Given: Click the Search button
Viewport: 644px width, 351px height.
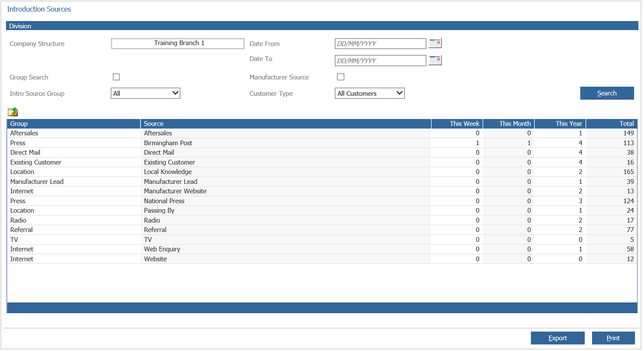Looking at the screenshot, I should [607, 93].
